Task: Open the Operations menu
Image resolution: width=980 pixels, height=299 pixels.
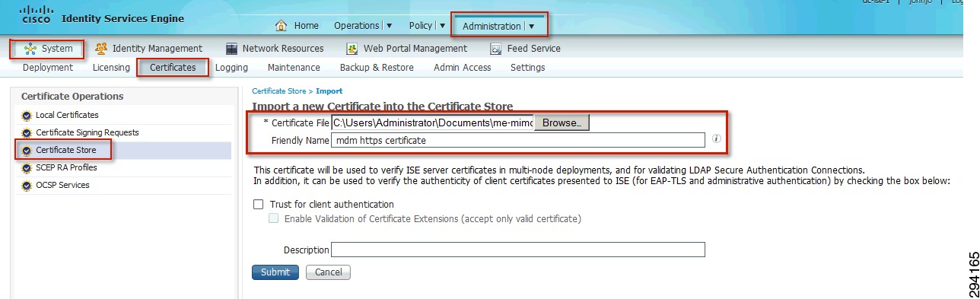Action: 357,25
